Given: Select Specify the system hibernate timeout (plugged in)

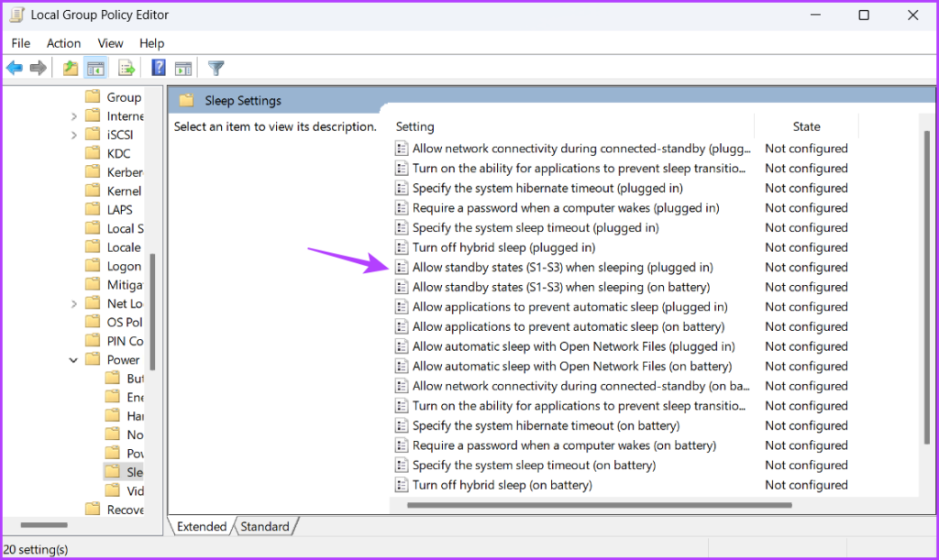Looking at the screenshot, I should pyautogui.click(x=547, y=188).
